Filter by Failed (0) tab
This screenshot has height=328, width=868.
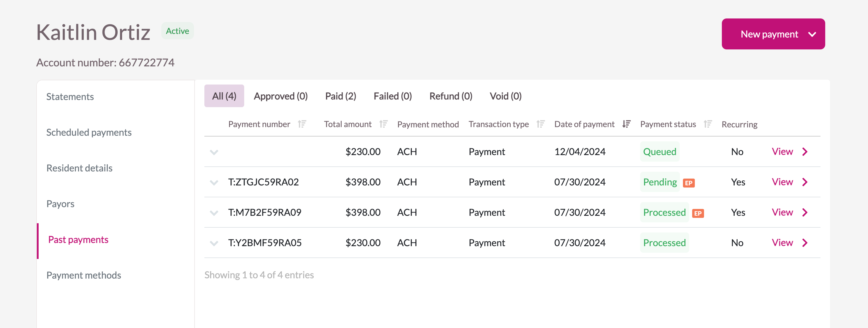[392, 96]
